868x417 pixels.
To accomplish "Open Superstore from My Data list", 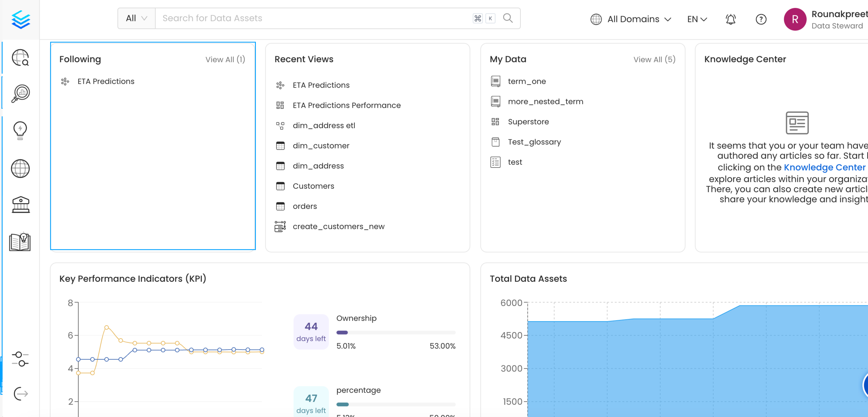I will point(528,122).
